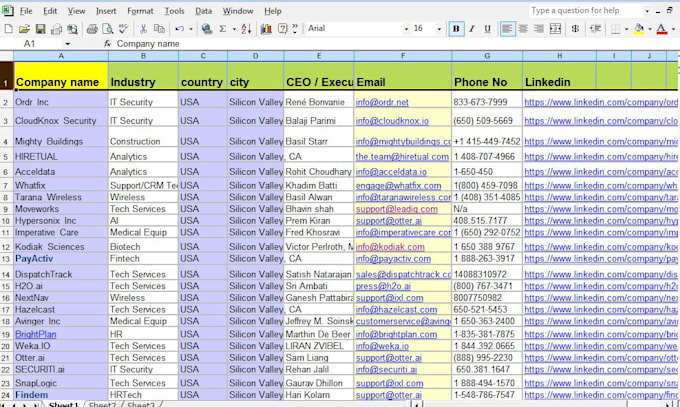Open the File menu
Image resolution: width=680 pixels, height=407 pixels.
pyautogui.click(x=26, y=11)
